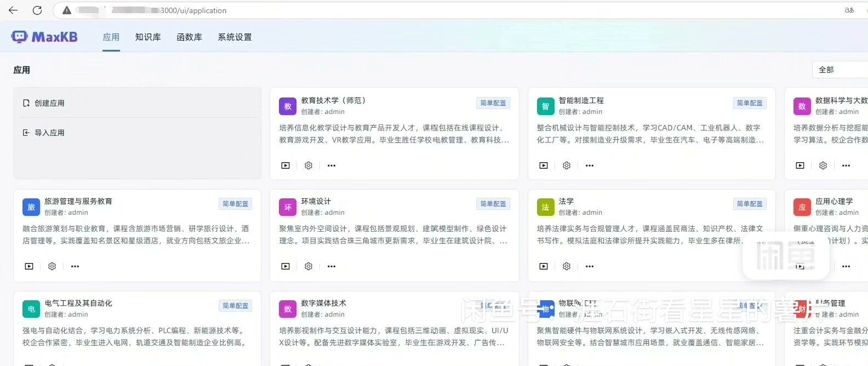Screen dimensions: 868x366
Task: Reload the page with the refresh icon
Action: coord(37,10)
